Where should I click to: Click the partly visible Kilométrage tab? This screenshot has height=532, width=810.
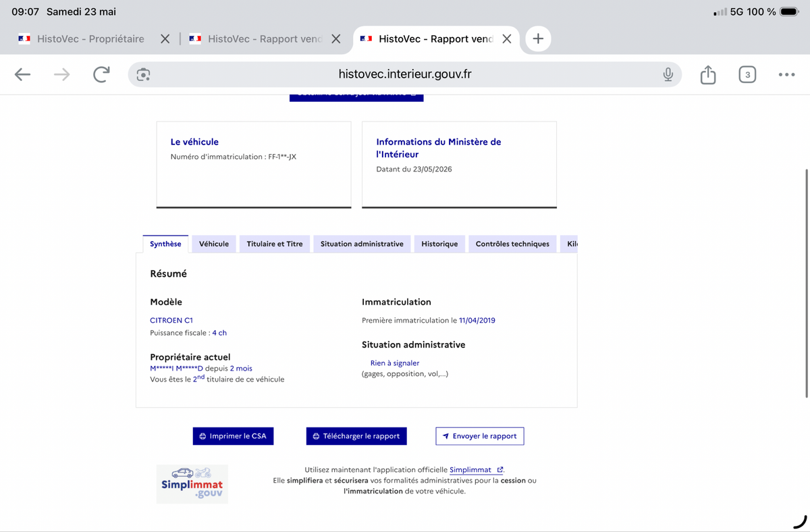(569, 244)
